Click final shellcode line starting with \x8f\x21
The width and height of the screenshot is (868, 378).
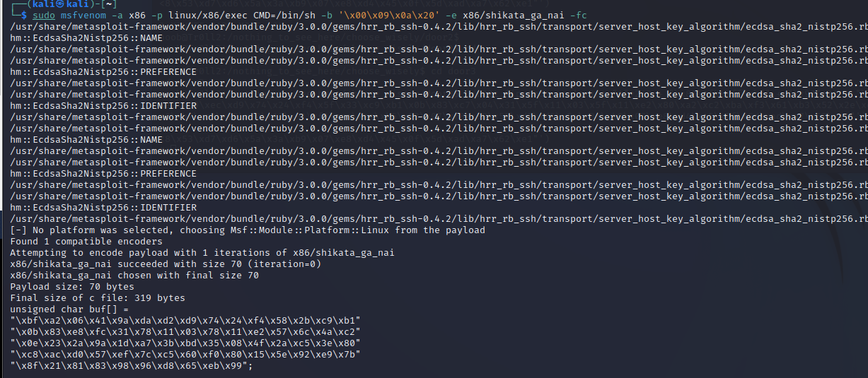(x=132, y=366)
